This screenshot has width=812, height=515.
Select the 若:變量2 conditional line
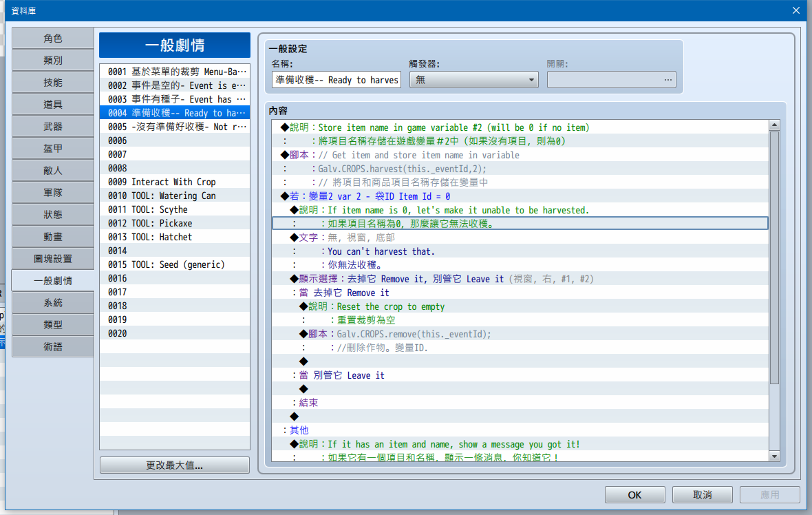coord(520,196)
